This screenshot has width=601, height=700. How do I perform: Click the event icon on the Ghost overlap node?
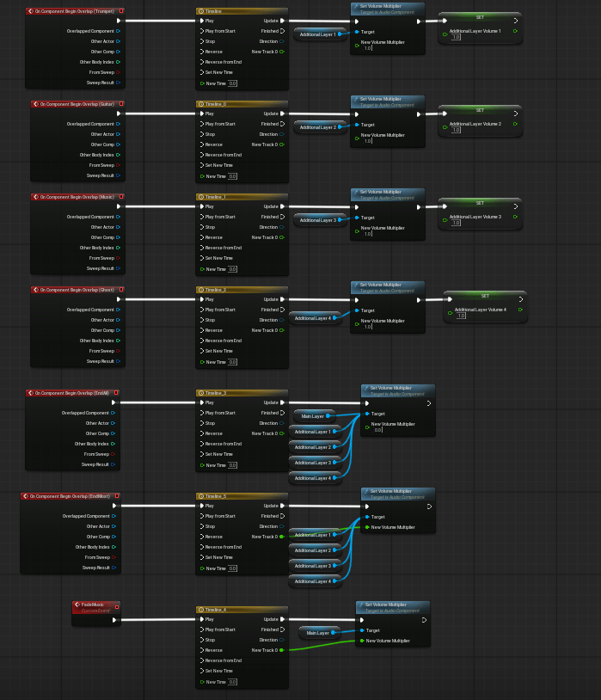(37, 290)
